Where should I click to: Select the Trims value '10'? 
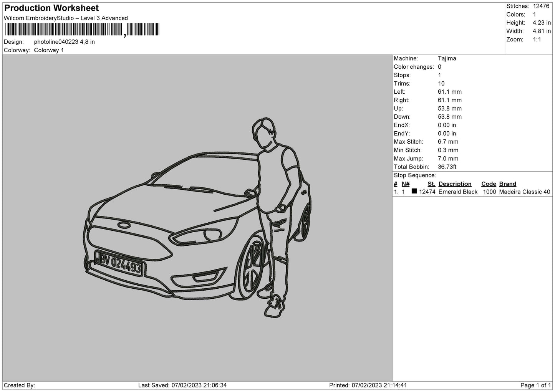pyautogui.click(x=441, y=84)
